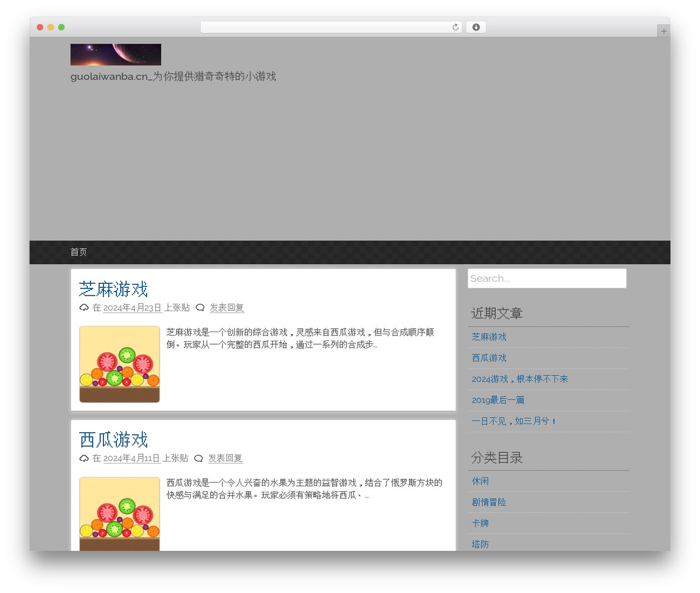700x593 pixels.
Task: Select the 卡牌 category
Action: [480, 524]
